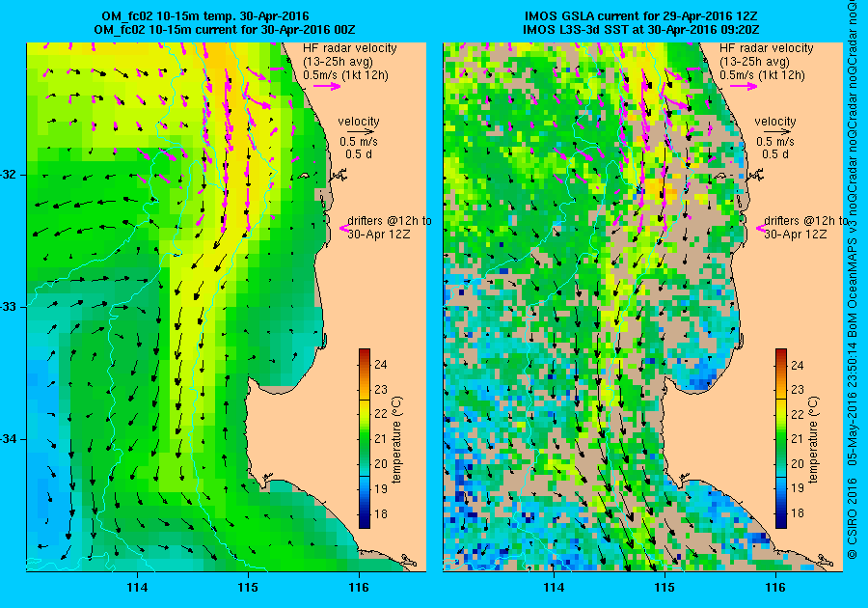Click "0.5 m/s" under velocity in the right map
The image size is (868, 608).
pyautogui.click(x=775, y=142)
